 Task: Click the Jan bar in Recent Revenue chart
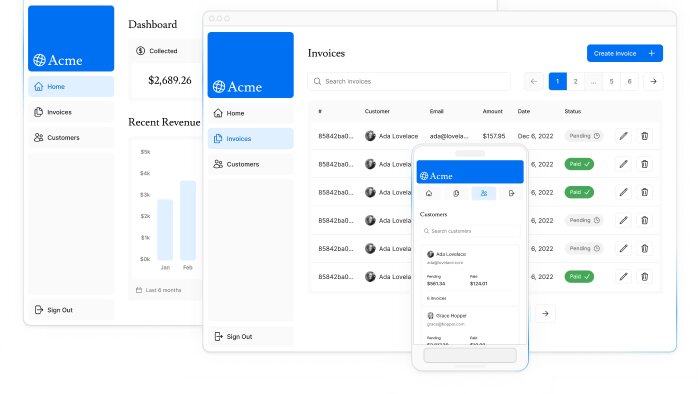pos(165,229)
